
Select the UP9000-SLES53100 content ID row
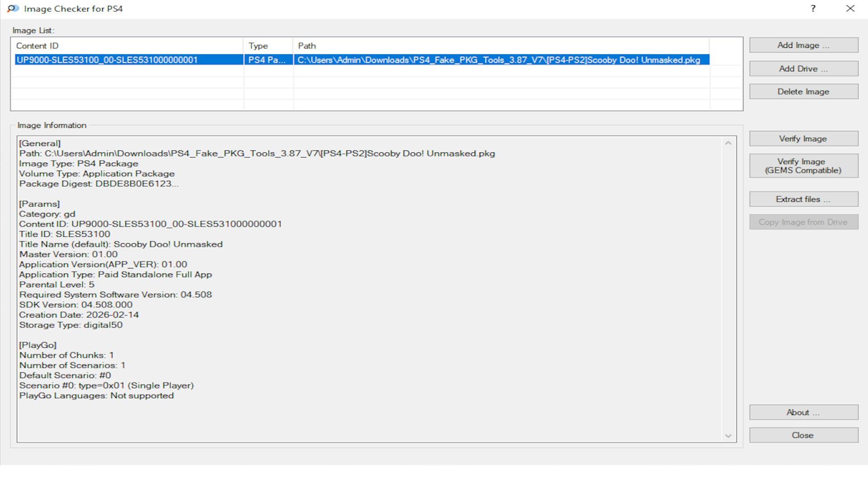[x=107, y=60]
